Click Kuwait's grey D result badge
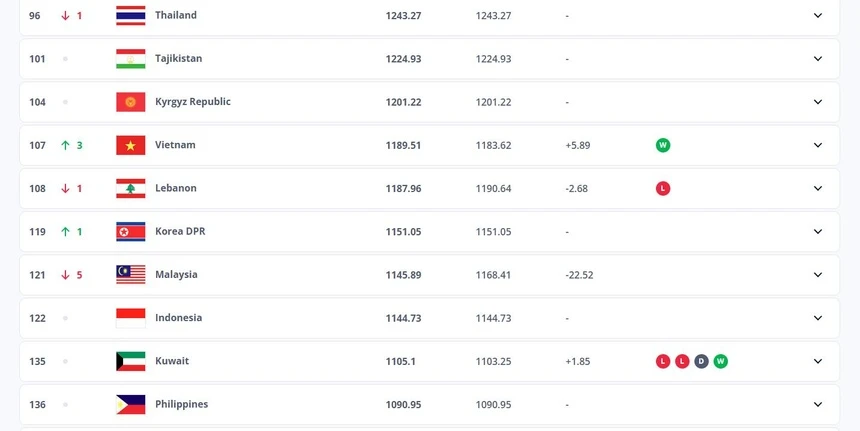 click(701, 361)
